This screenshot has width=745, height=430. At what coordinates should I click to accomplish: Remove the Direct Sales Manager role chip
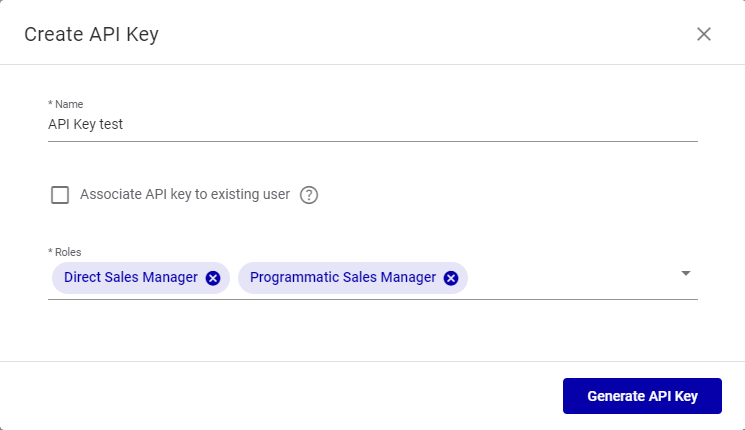click(x=213, y=278)
